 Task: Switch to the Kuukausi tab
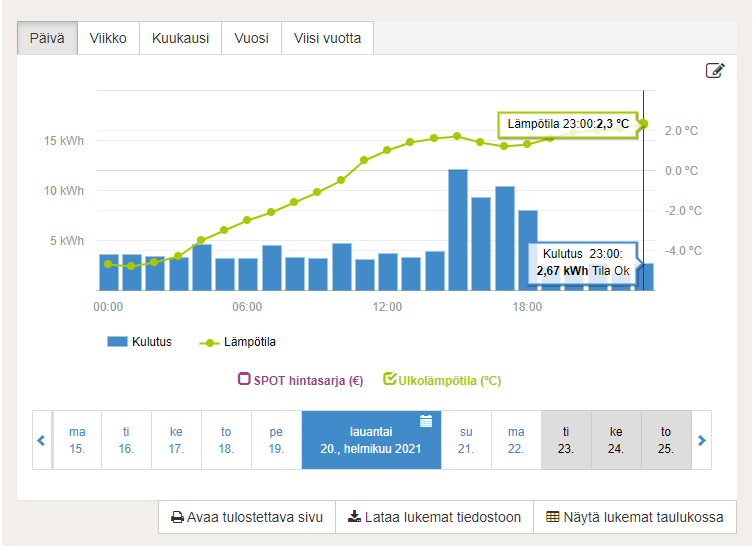coord(180,39)
